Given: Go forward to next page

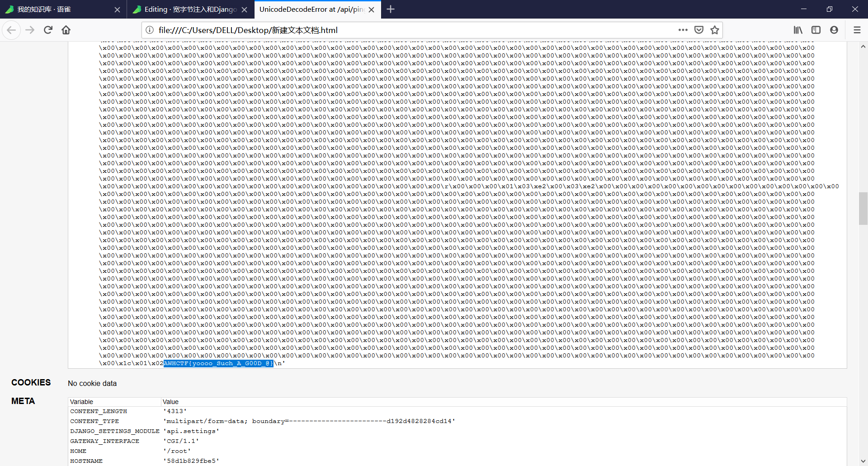Looking at the screenshot, I should (30, 30).
